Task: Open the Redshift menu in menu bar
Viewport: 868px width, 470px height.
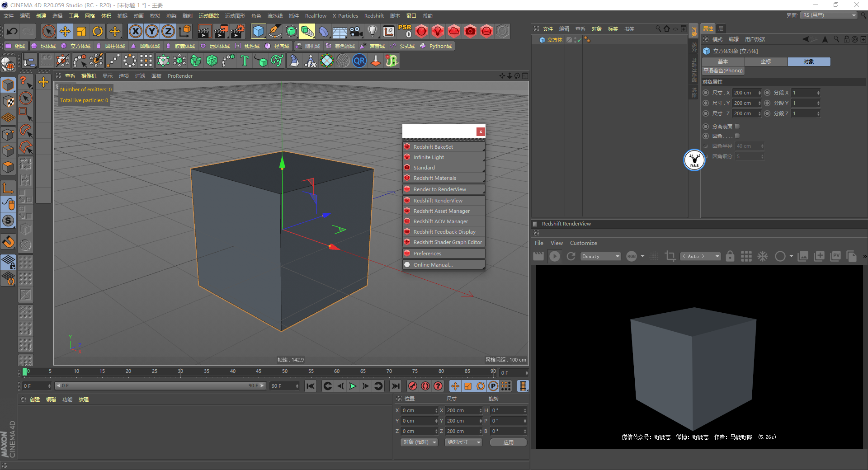Action: point(374,16)
